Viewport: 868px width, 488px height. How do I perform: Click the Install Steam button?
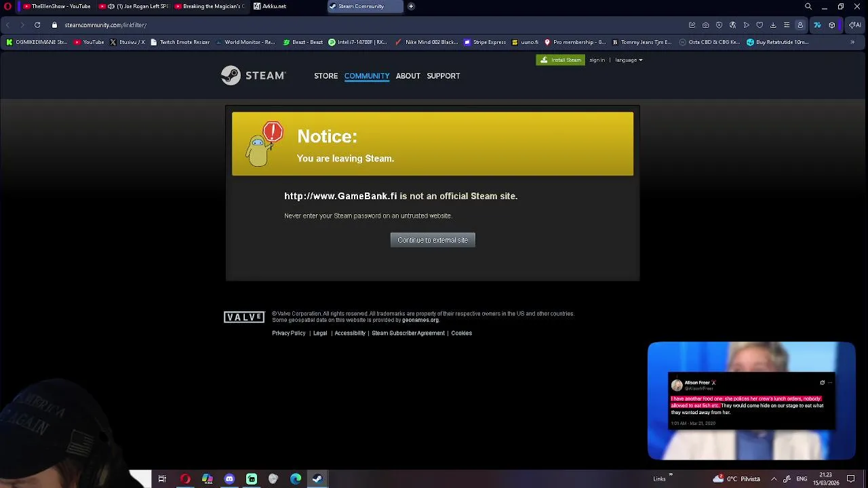560,60
